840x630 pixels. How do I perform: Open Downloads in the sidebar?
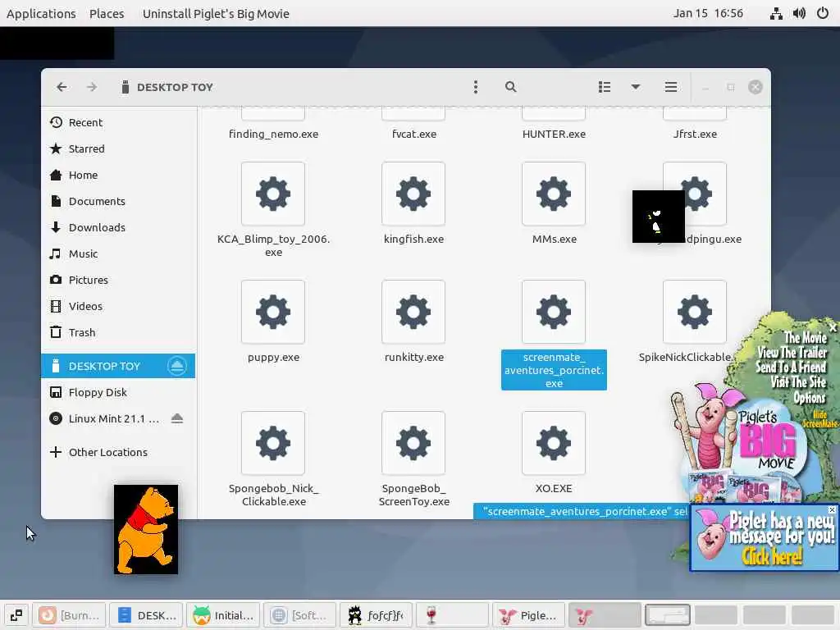click(118, 227)
